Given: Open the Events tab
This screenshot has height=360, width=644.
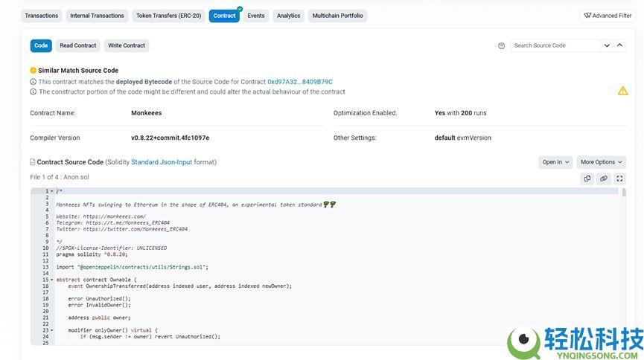Looking at the screenshot, I should (256, 16).
